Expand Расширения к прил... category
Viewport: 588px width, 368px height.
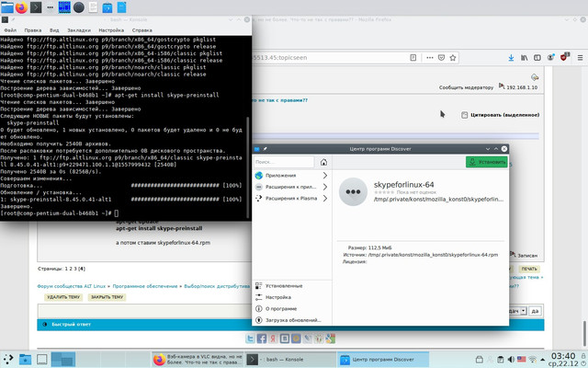292,187
